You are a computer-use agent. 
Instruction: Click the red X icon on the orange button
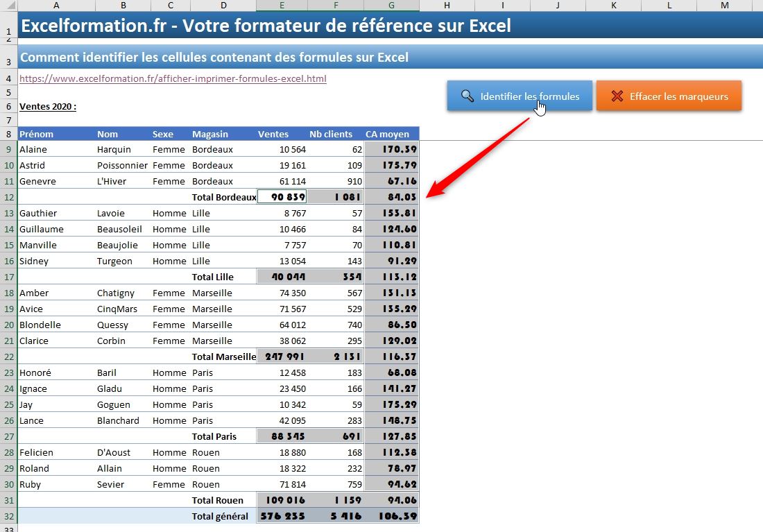pyautogui.click(x=617, y=96)
